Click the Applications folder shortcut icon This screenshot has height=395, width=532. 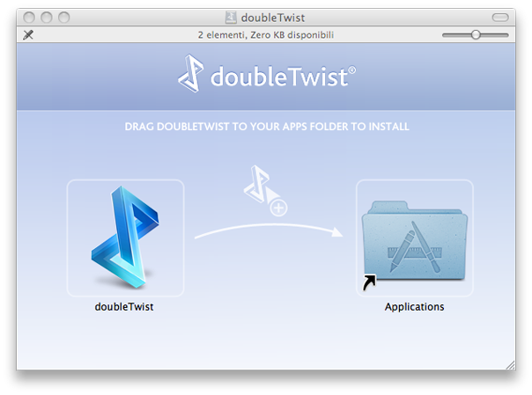pyautogui.click(x=414, y=238)
